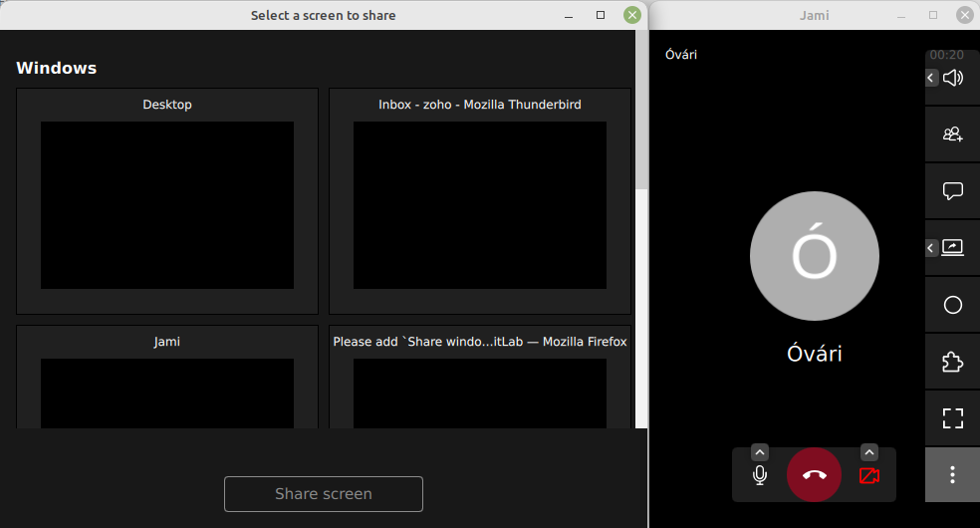Maximize the Jami window
Viewport: 980px width, 528px height.
pyautogui.click(x=933, y=15)
